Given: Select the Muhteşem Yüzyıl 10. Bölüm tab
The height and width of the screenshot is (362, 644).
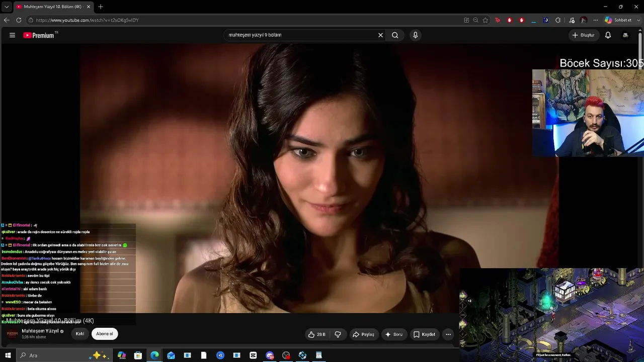Looking at the screenshot, I should pos(53,7).
